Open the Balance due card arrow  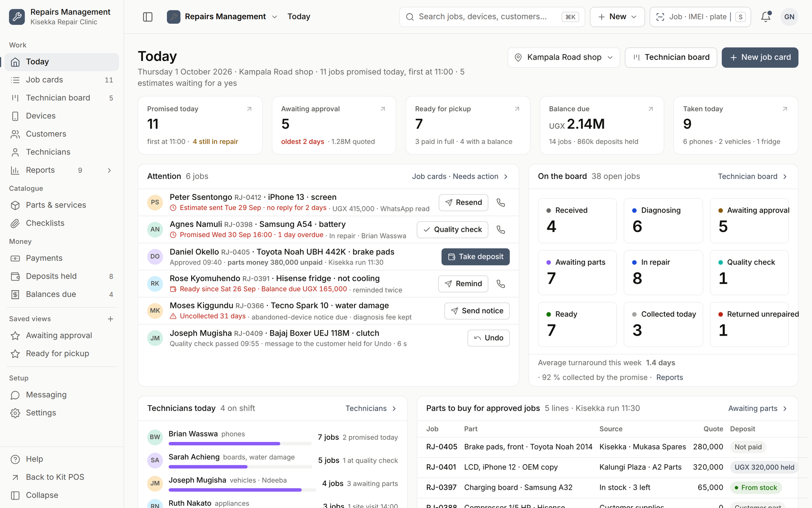coord(650,109)
